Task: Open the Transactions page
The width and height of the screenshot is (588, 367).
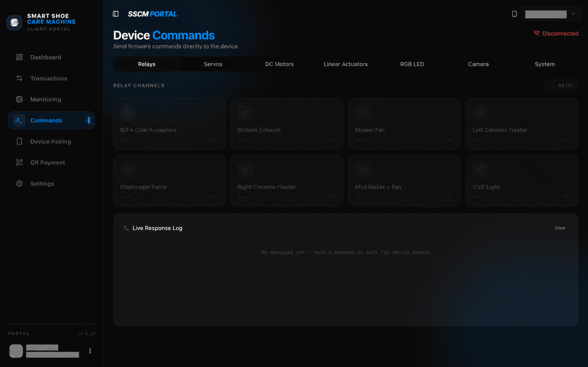Action: click(x=51, y=78)
